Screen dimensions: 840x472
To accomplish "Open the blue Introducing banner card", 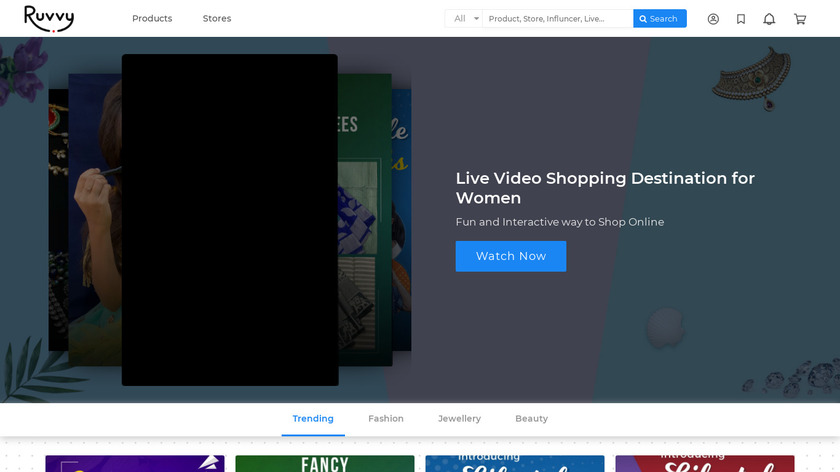I will (x=515, y=464).
